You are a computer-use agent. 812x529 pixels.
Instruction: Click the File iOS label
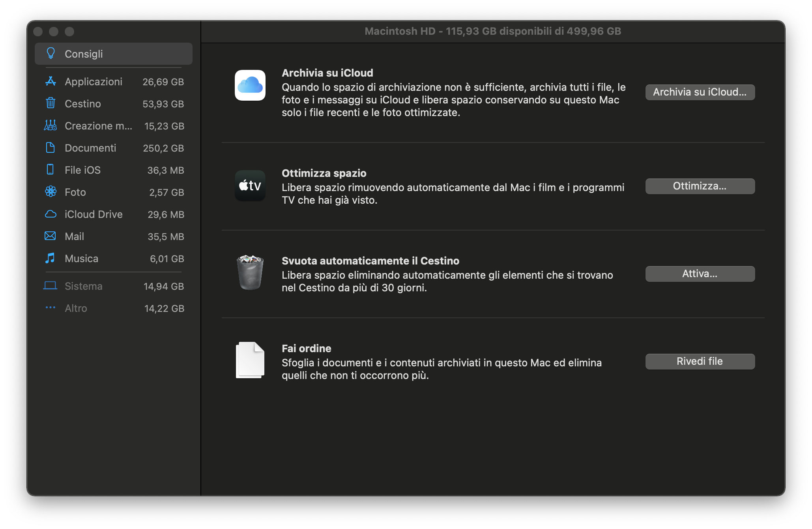tap(82, 170)
